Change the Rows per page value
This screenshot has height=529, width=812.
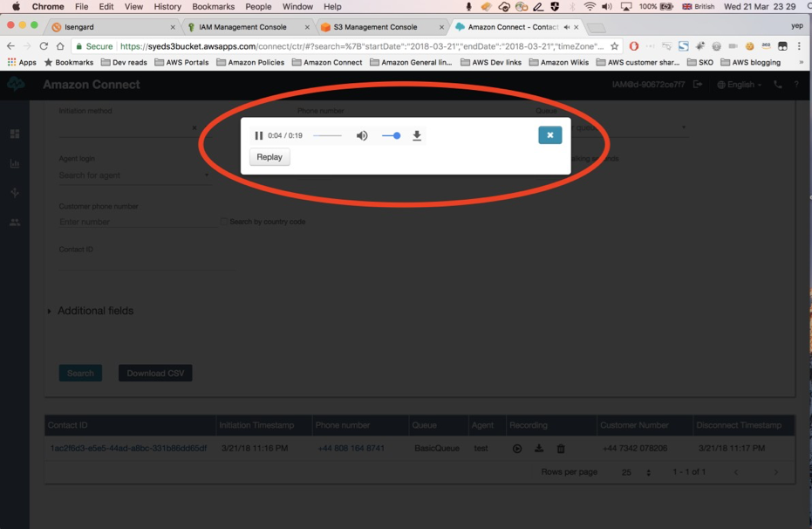[x=636, y=472]
